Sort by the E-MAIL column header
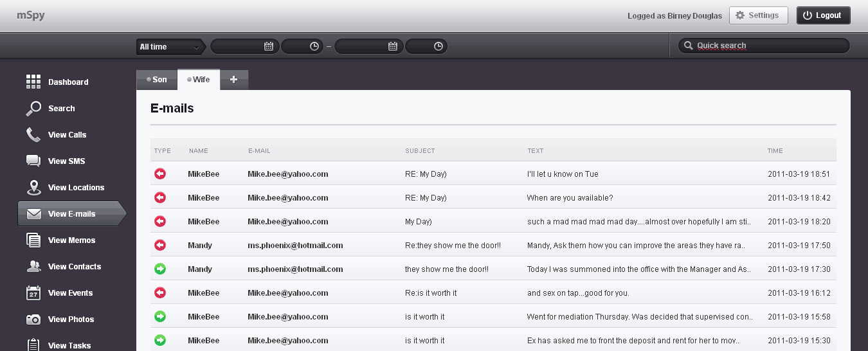Viewport: 868px width, 351px height. [x=259, y=151]
